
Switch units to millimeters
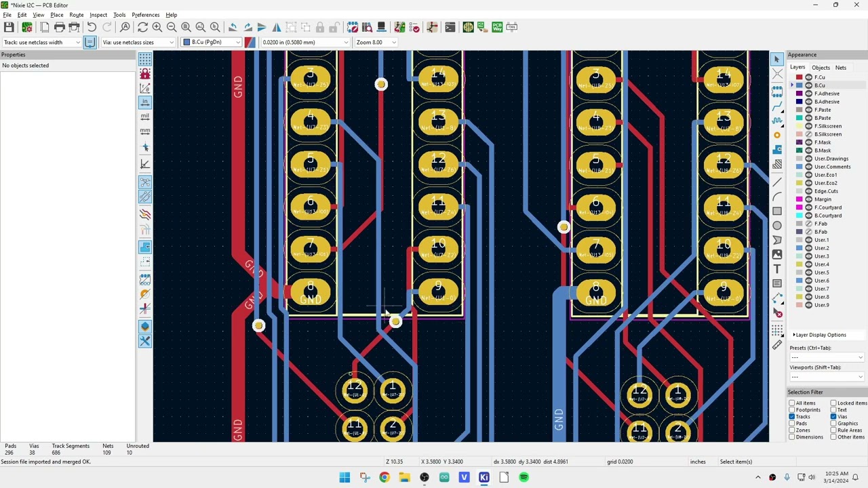pos(145,131)
